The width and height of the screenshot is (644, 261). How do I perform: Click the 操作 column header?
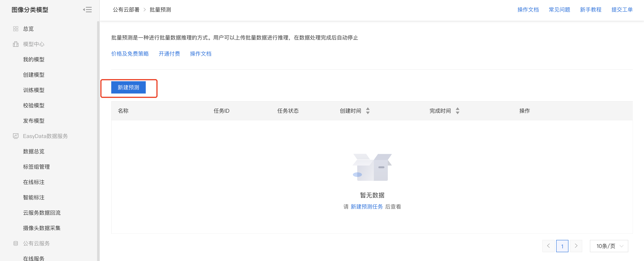(525, 111)
